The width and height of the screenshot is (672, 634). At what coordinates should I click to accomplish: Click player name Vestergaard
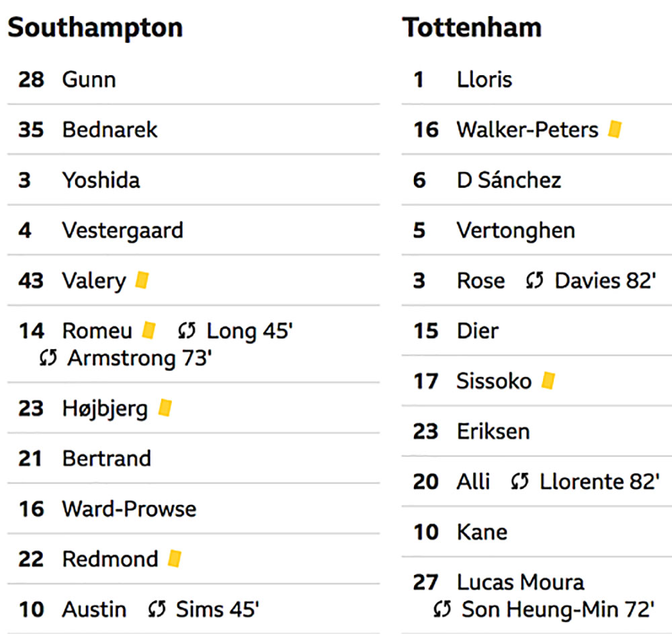122,231
